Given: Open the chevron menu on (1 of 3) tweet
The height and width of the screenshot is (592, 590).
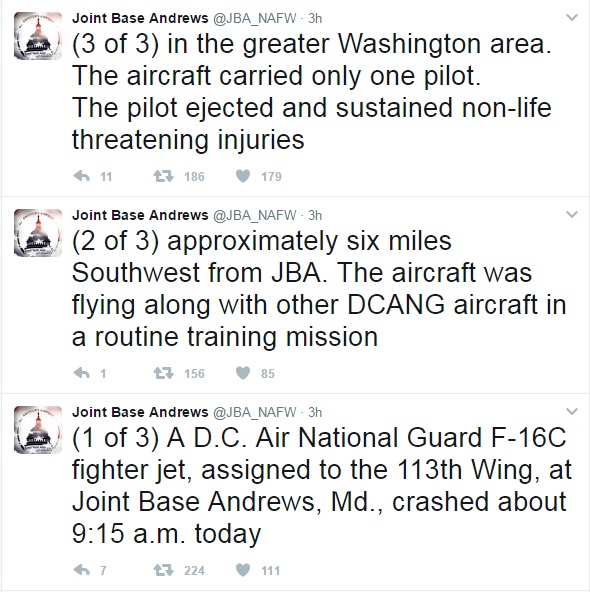Looking at the screenshot, I should [572, 412].
